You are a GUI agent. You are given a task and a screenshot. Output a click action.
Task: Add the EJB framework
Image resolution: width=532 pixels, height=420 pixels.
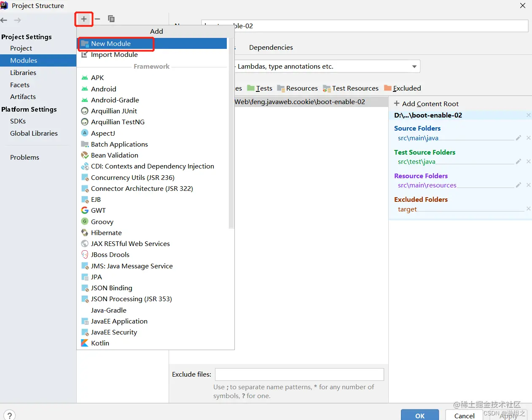(152, 199)
